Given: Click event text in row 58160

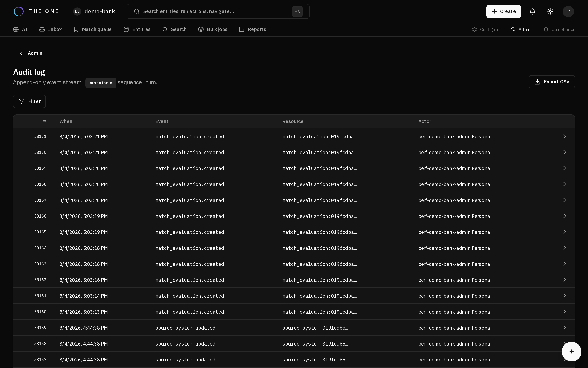Looking at the screenshot, I should (189, 312).
